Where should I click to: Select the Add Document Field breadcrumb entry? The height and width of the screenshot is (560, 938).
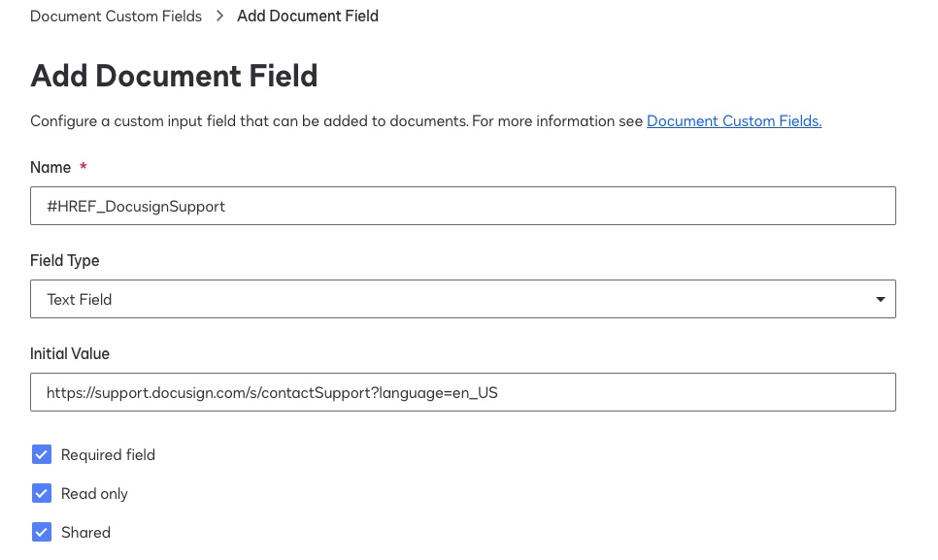pos(308,16)
